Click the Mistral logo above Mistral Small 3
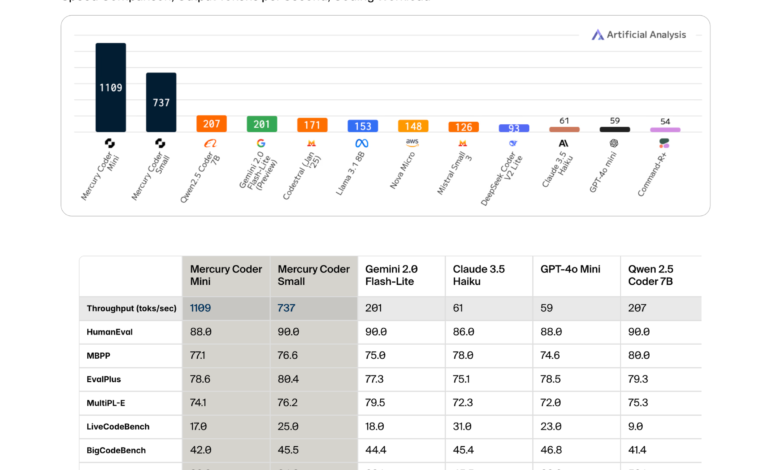Screen dimensions: 780x470 pos(463,143)
